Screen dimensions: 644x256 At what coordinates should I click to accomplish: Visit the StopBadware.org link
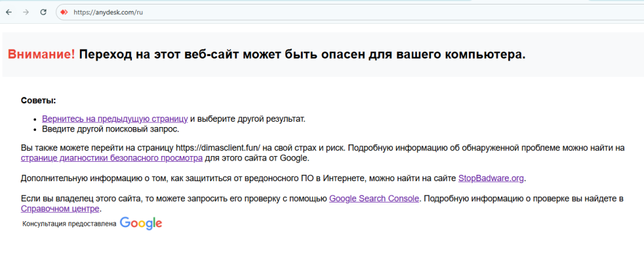pyautogui.click(x=491, y=178)
